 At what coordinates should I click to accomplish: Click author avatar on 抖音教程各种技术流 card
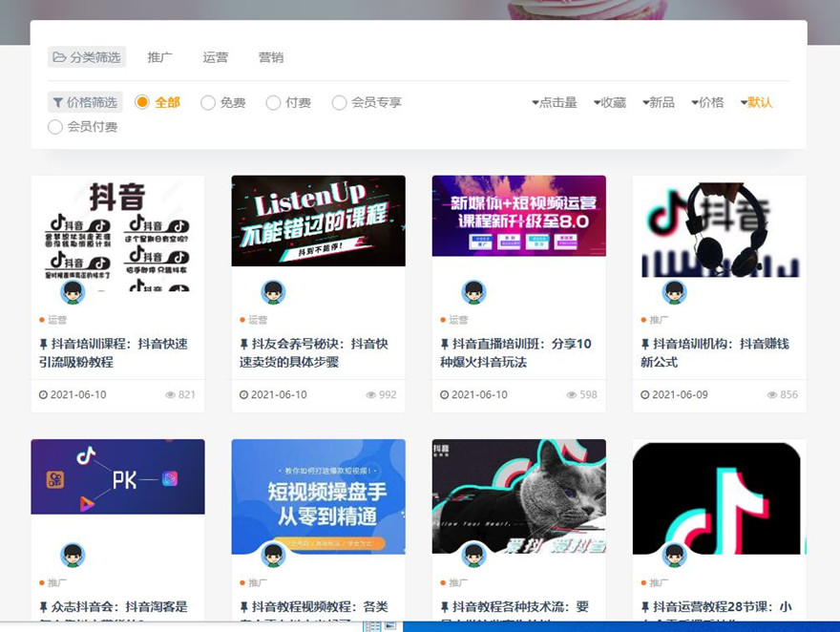[473, 556]
